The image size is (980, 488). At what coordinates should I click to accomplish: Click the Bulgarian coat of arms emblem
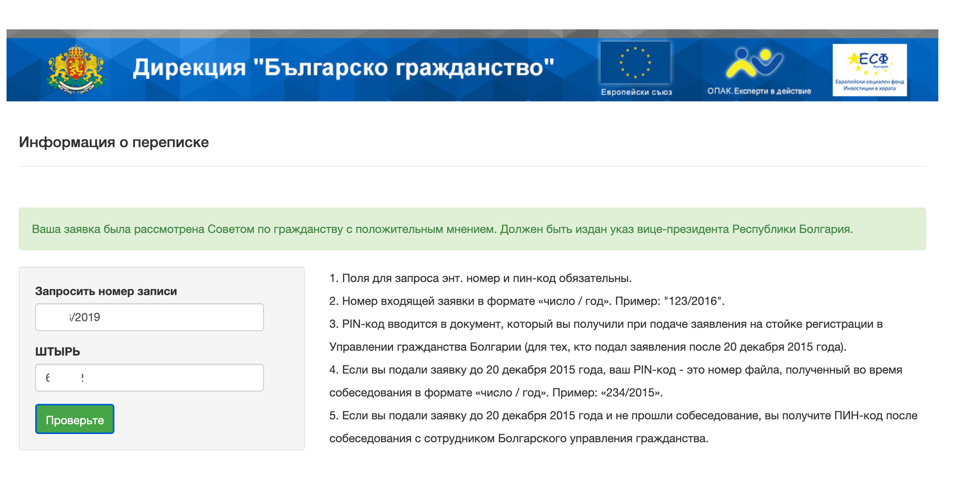click(76, 69)
